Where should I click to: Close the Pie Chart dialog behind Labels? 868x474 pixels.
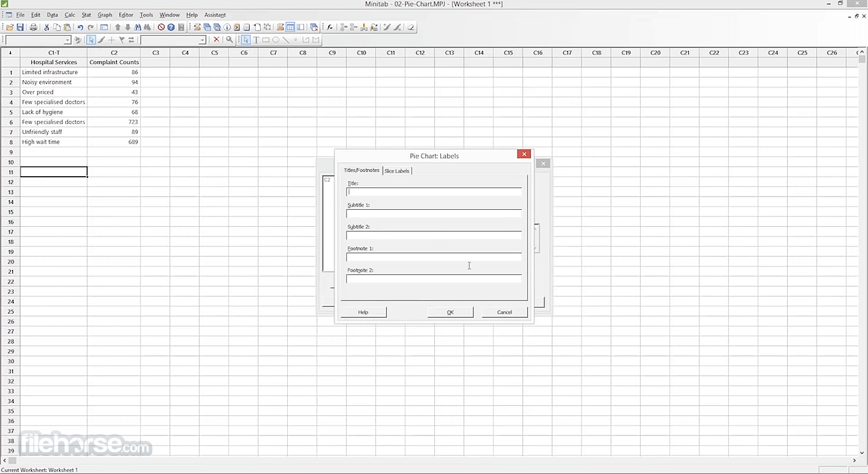pos(543,163)
